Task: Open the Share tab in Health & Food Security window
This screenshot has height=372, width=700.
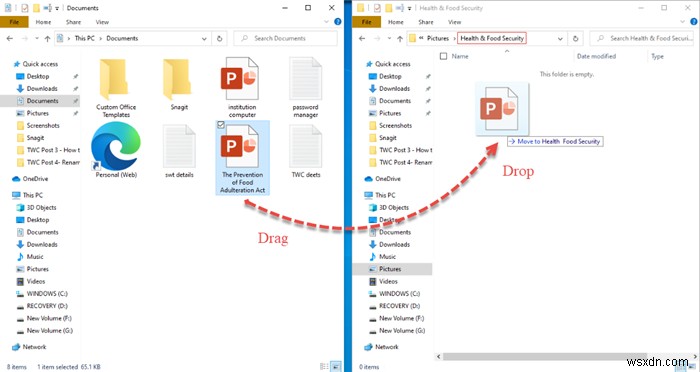Action: tap(426, 22)
